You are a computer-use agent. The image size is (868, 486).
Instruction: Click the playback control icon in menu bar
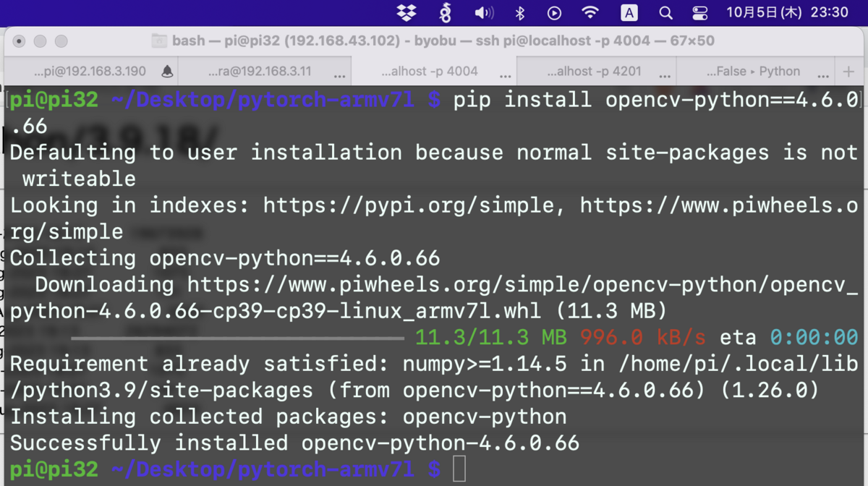coord(553,12)
